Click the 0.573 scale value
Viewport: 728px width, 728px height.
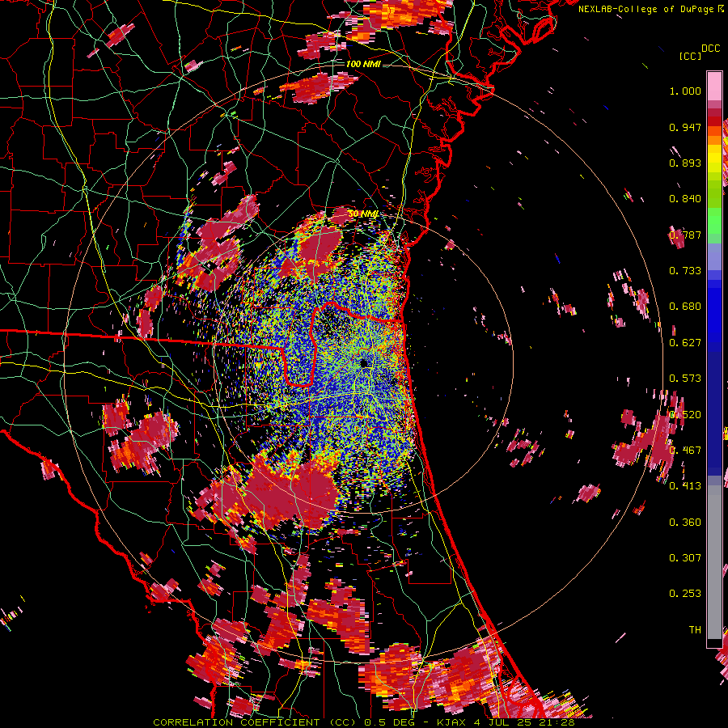pos(685,379)
